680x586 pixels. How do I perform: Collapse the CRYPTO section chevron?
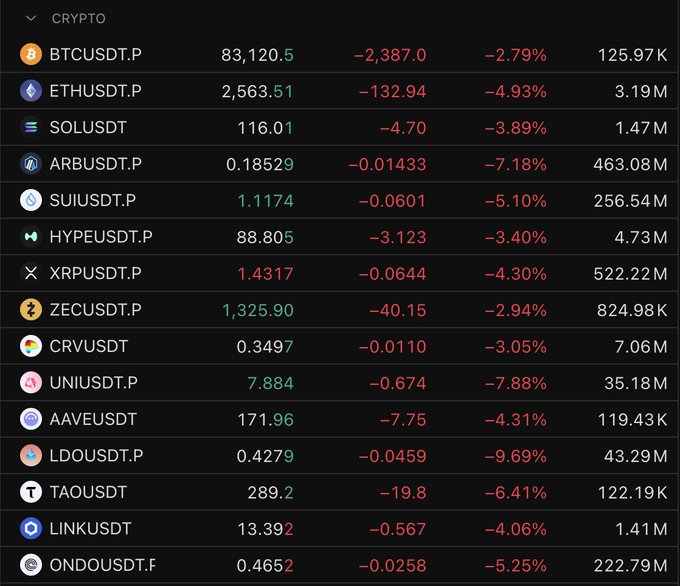(x=31, y=18)
